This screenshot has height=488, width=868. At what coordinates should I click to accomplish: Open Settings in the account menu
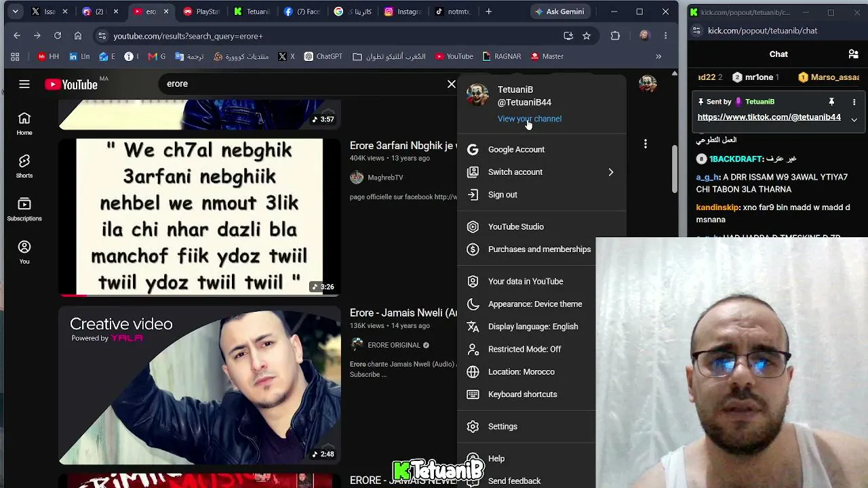(x=526, y=426)
